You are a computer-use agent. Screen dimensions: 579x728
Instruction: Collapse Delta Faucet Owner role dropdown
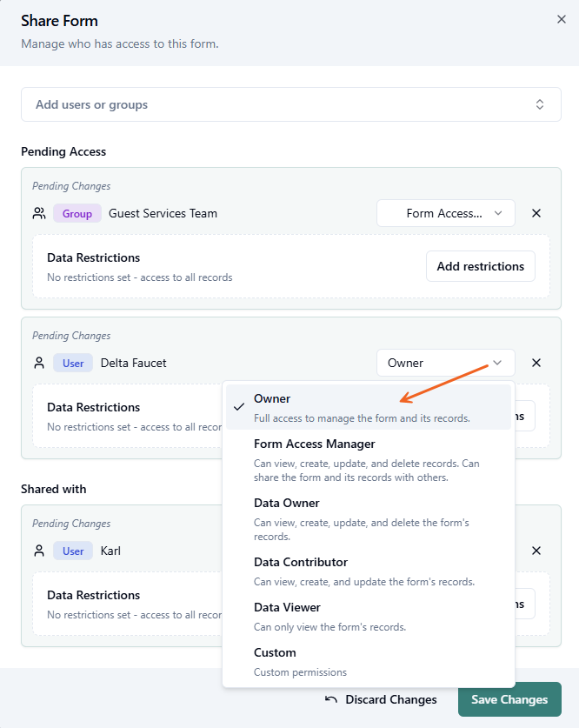coord(445,363)
